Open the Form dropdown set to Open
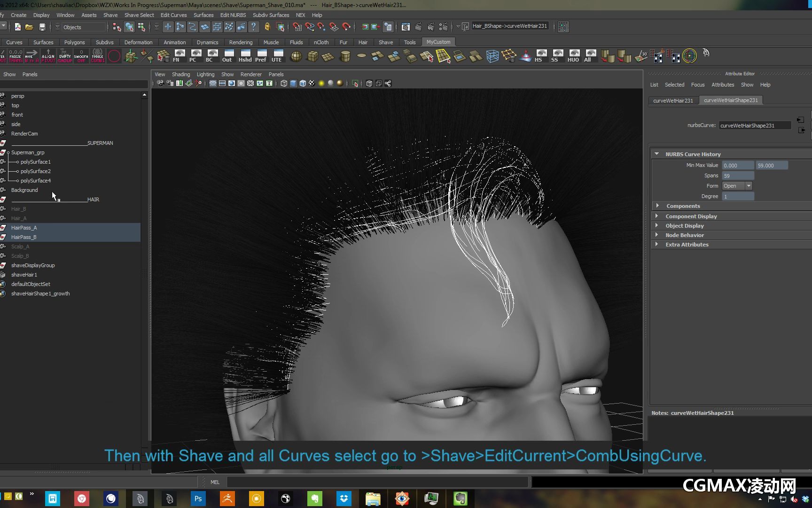 click(737, 186)
